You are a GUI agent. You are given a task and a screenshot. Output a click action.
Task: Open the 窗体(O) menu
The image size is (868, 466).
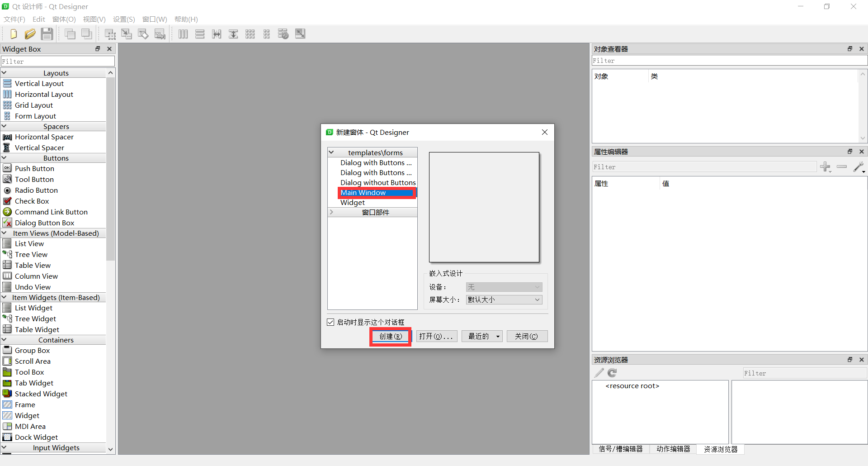coord(64,19)
